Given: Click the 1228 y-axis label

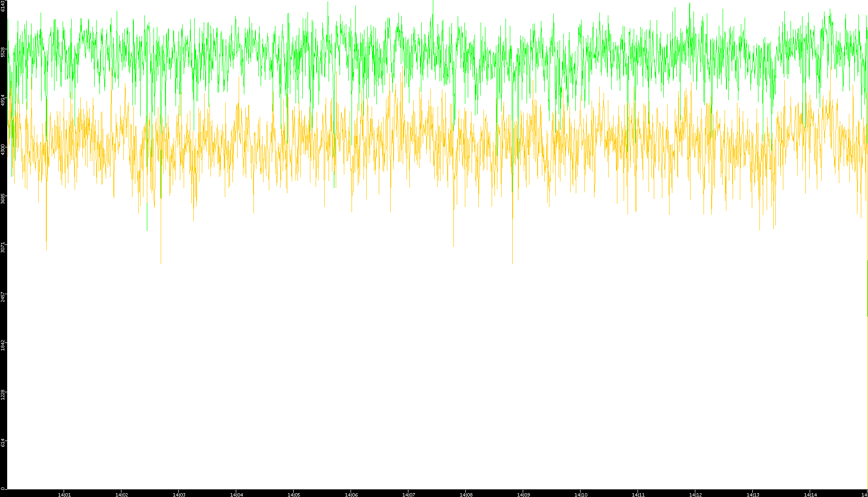Looking at the screenshot, I should 3,395.
